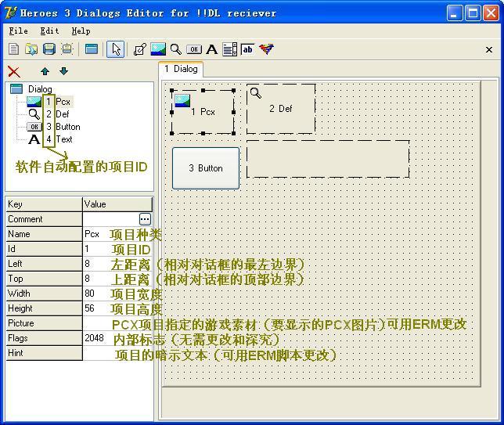Select the Pcx picture tool icon
Image resolution: width=504 pixels, height=425 pixels.
coord(158,49)
